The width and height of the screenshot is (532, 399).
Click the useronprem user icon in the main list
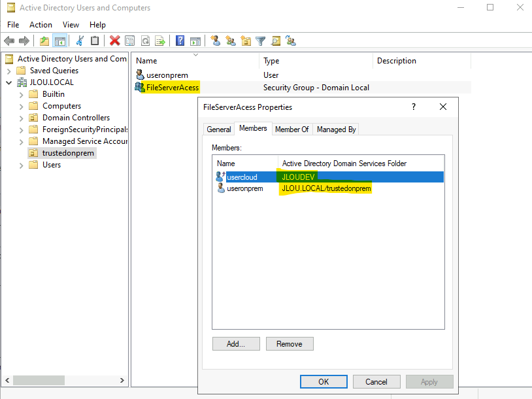tap(140, 75)
